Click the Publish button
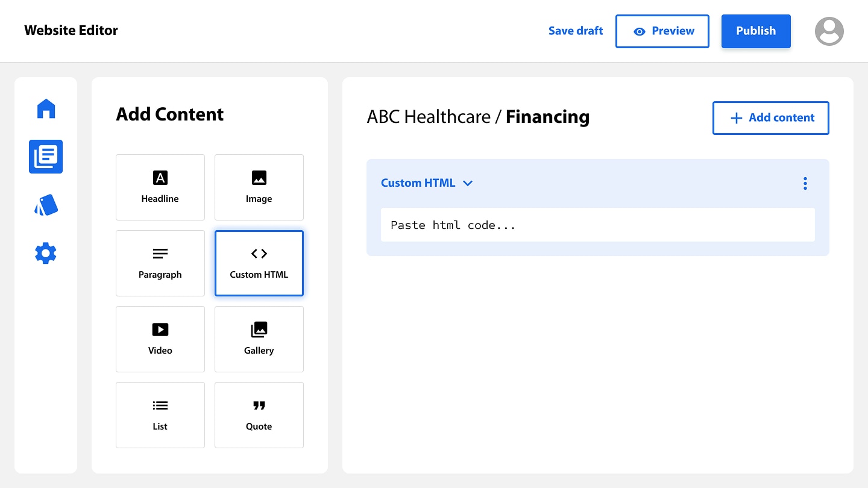 (x=756, y=31)
